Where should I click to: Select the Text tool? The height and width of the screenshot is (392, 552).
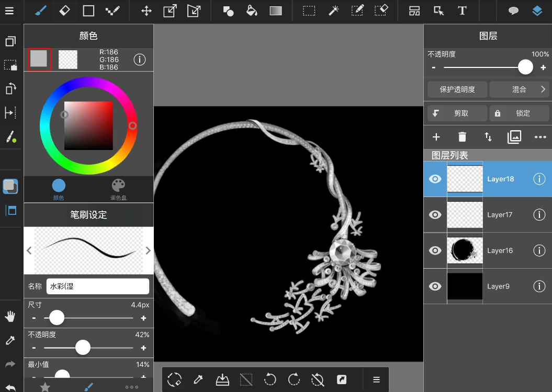tap(462, 11)
